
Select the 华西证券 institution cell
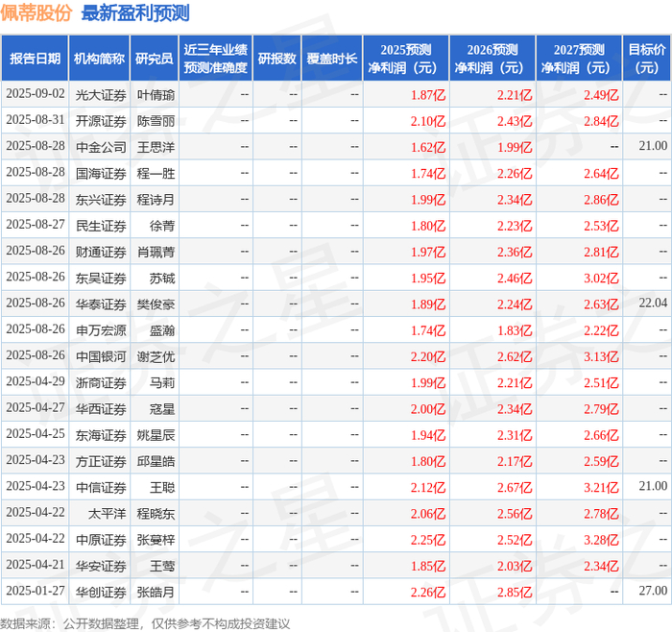pos(101,408)
